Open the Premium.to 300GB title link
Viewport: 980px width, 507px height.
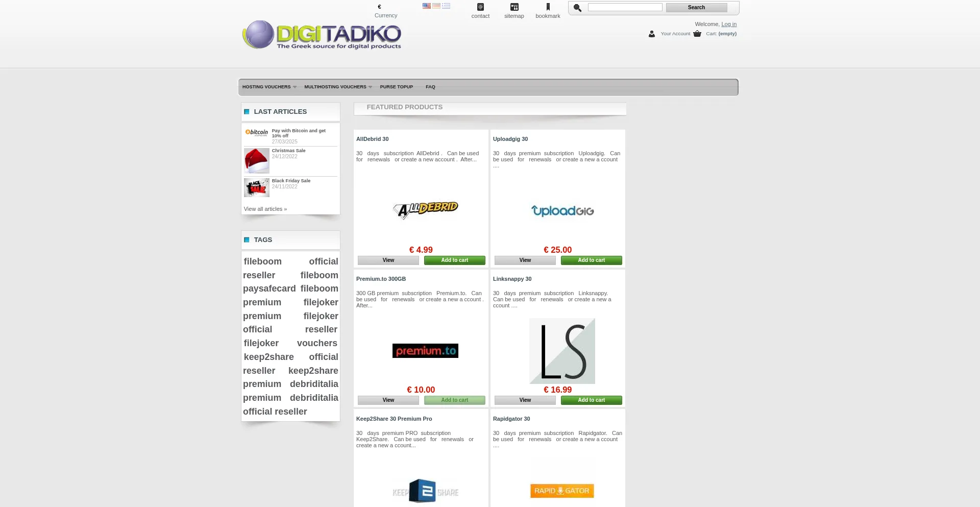click(x=381, y=279)
